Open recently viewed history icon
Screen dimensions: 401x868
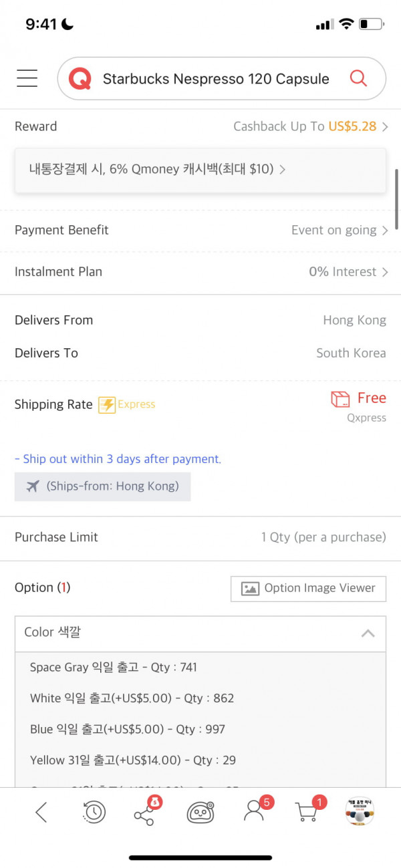point(94,812)
